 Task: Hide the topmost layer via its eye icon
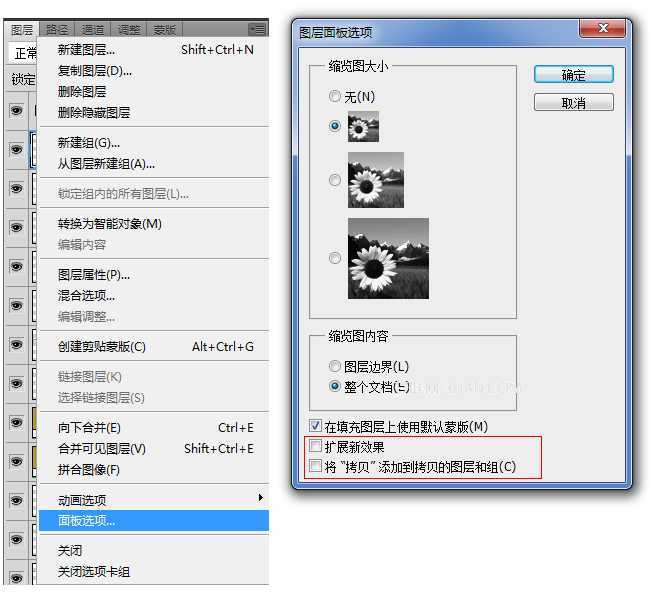point(16,111)
